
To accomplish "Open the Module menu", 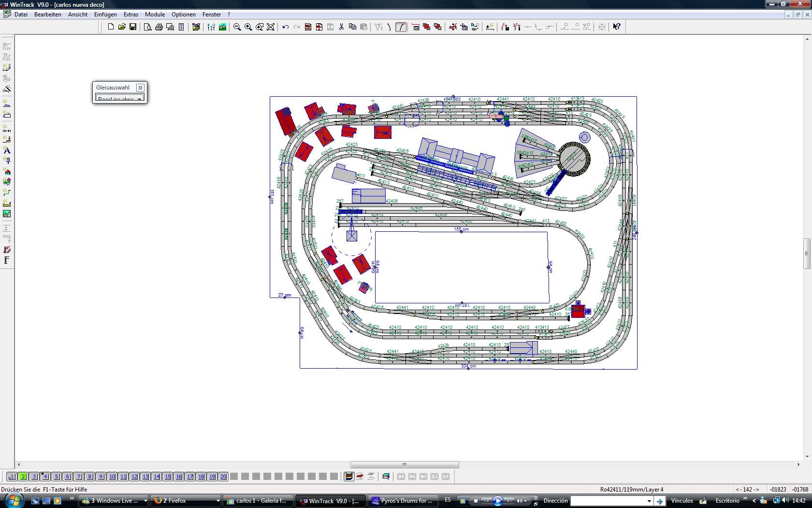I will coord(155,15).
